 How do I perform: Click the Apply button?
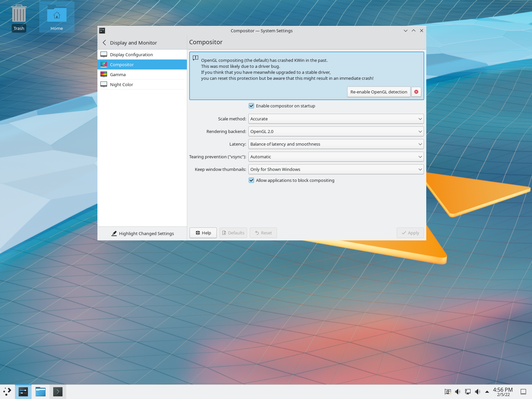(410, 233)
